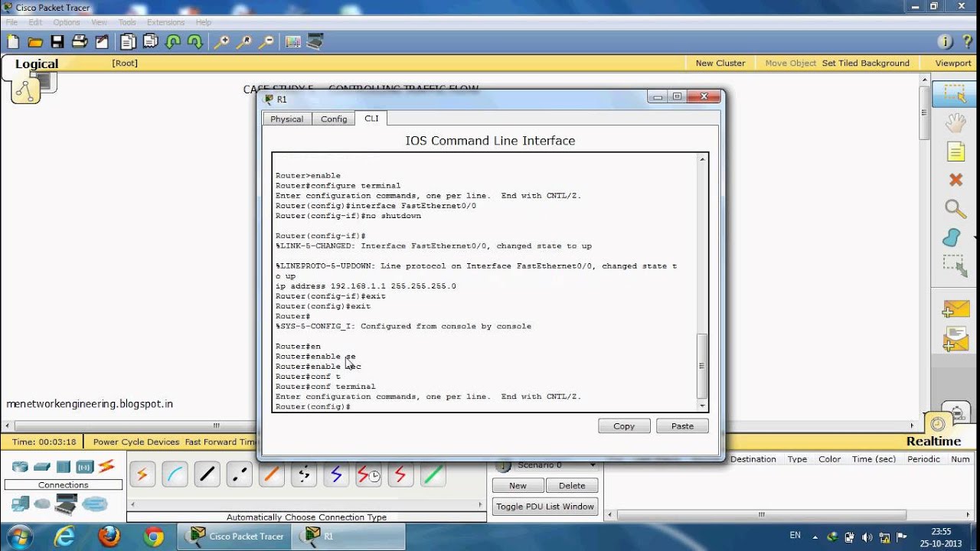This screenshot has height=551, width=980.
Task: Open Firefox from the Windows taskbar
Action: pyautogui.click(x=109, y=536)
